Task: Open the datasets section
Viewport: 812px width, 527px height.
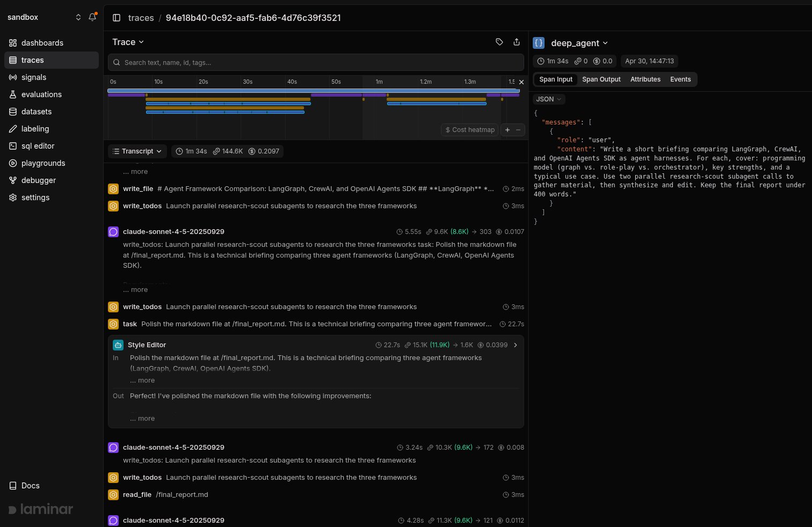Action: 52,112
